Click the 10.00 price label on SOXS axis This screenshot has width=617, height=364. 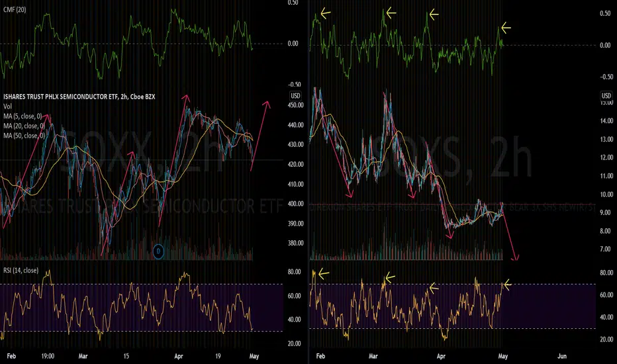[x=606, y=194]
